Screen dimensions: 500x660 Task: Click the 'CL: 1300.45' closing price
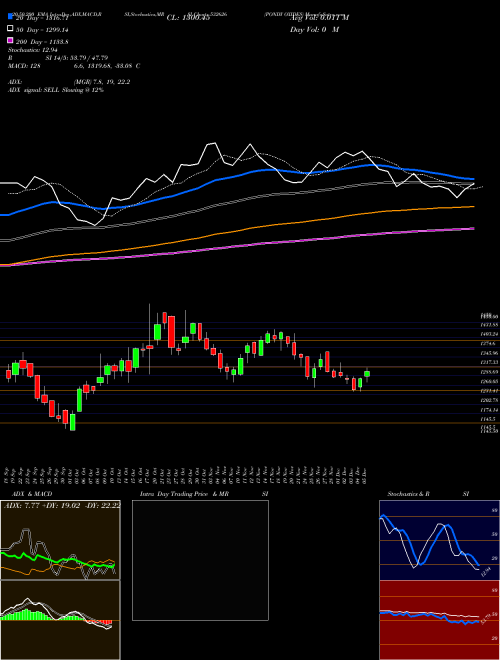pyautogui.click(x=188, y=18)
